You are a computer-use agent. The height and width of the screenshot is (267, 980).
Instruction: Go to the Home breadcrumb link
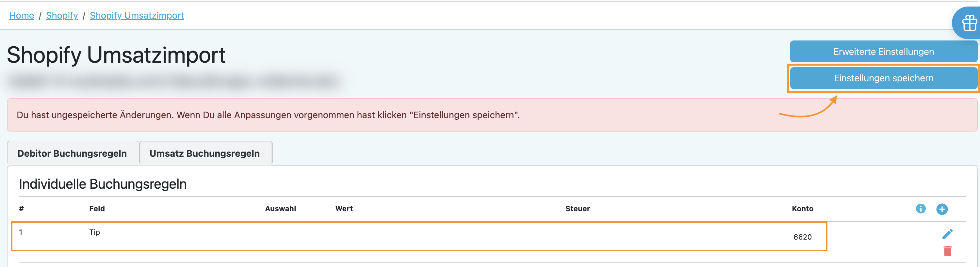[22, 16]
